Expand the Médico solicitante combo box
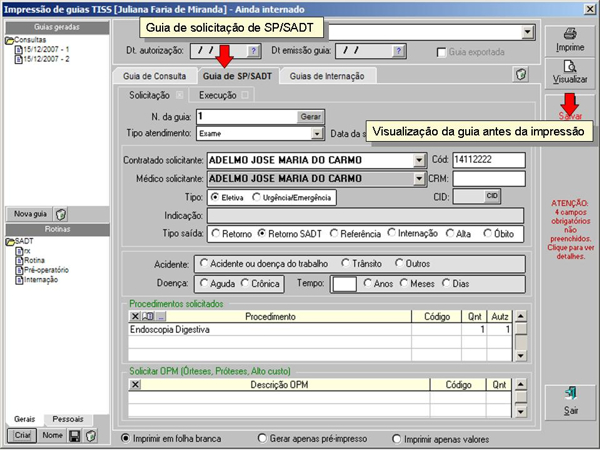600x450 pixels. 418,179
